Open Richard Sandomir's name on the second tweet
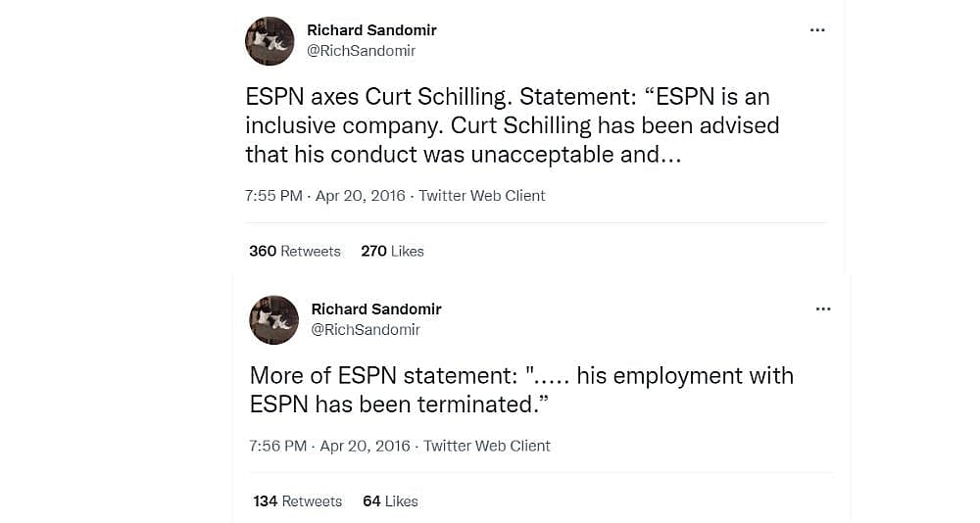 pyautogui.click(x=376, y=309)
